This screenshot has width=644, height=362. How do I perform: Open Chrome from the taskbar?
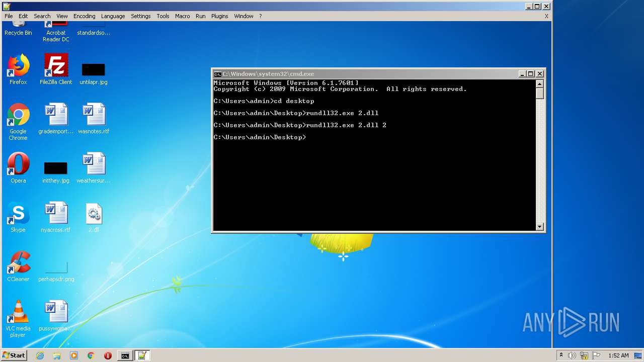pos(91,355)
